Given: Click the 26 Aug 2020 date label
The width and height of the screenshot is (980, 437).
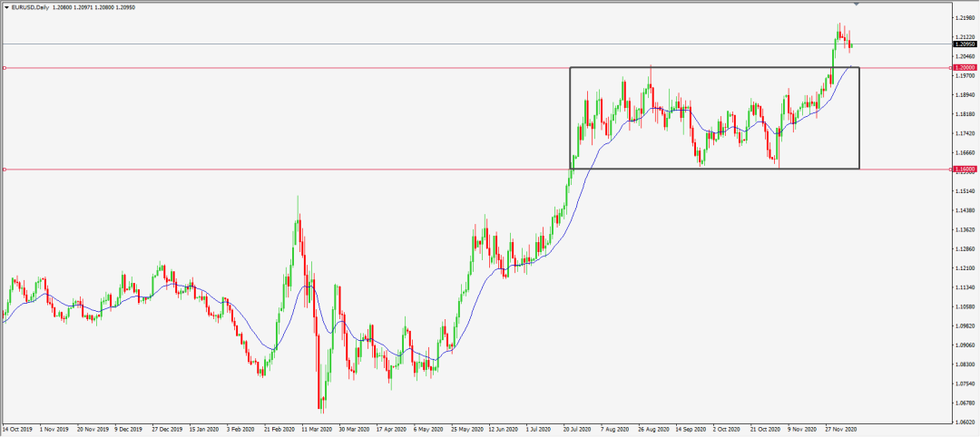Looking at the screenshot, I should tap(654, 430).
